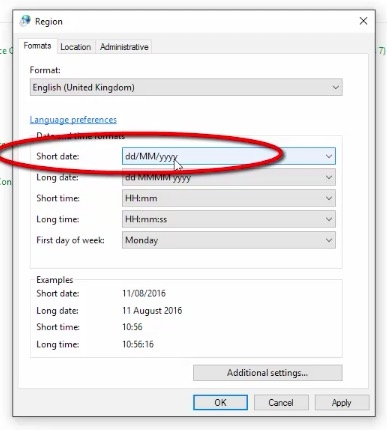Confirm with the OK button
The height and width of the screenshot is (430, 387).
[220, 403]
